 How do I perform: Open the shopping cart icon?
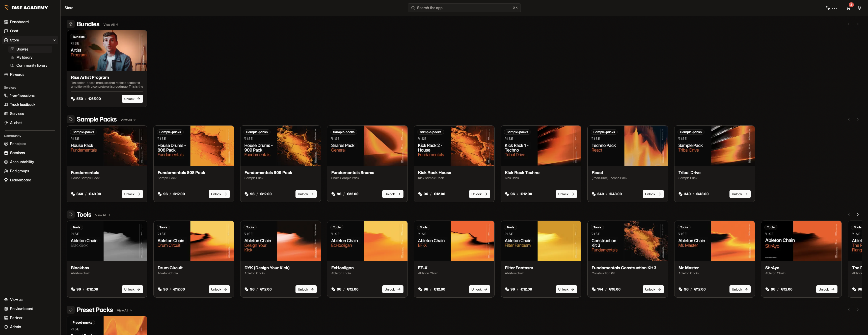tap(848, 8)
